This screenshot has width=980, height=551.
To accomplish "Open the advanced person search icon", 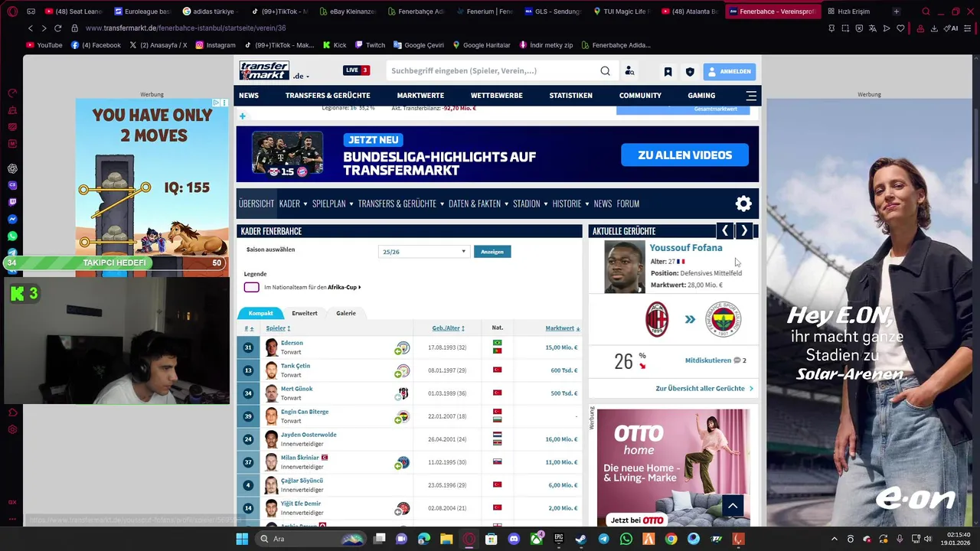I will click(x=629, y=71).
